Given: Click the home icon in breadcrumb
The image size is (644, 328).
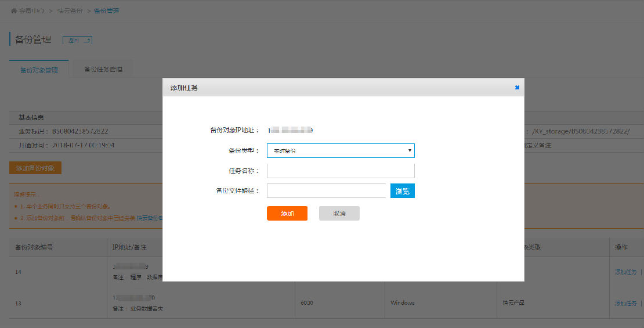Looking at the screenshot, I should pos(14,10).
